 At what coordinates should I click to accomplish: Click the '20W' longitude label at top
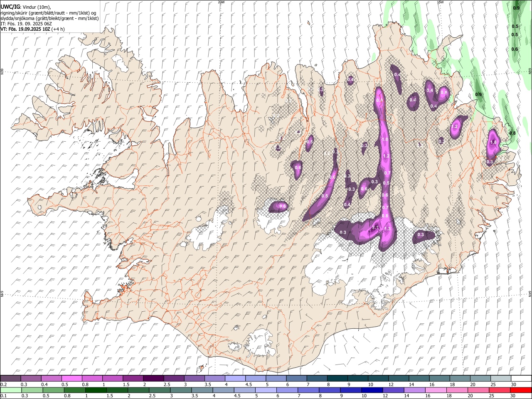tap(221, 2)
